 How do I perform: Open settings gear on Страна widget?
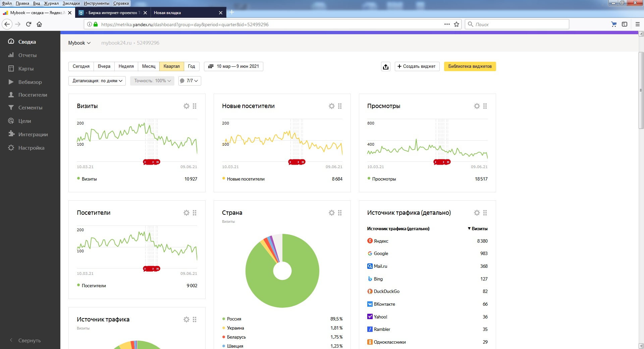pyautogui.click(x=332, y=213)
